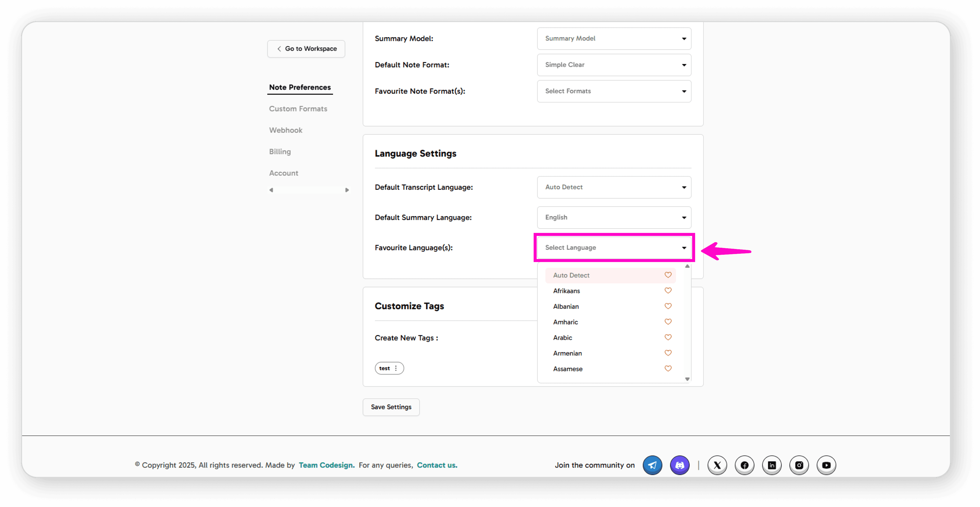Toggle heart next to Arabic
Screen dimensions: 980x507
coord(668,337)
